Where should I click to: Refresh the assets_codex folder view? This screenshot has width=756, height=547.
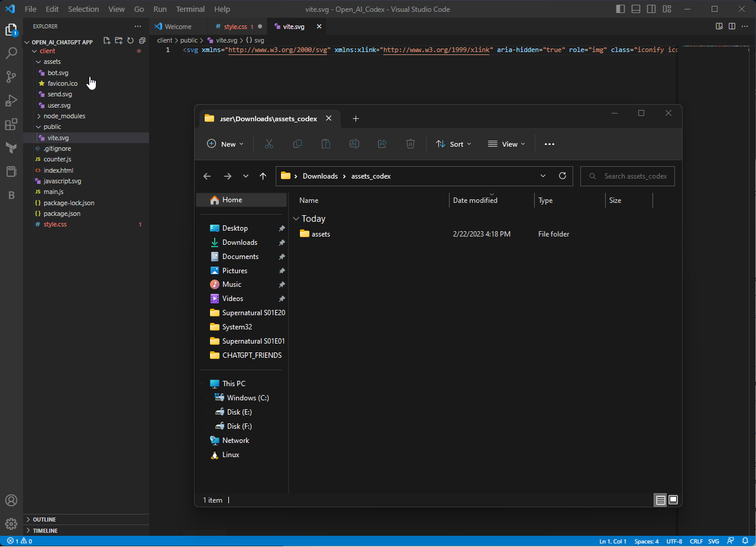point(563,176)
